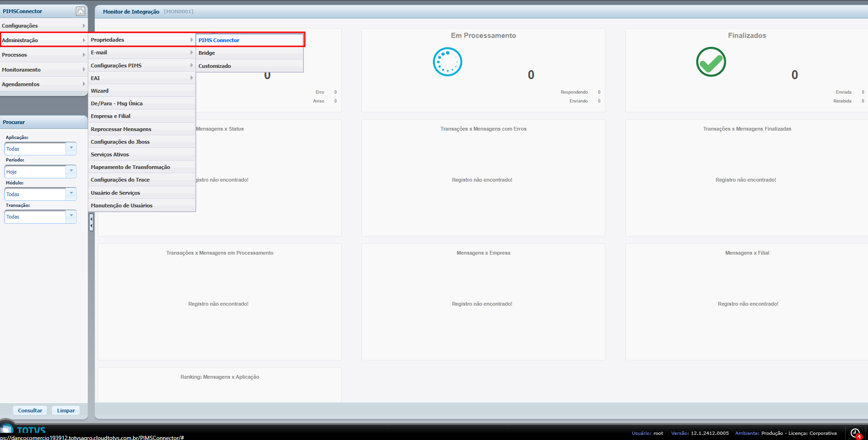Click the TOTVS logo
The width and height of the screenshot is (868, 440).
tap(23, 429)
